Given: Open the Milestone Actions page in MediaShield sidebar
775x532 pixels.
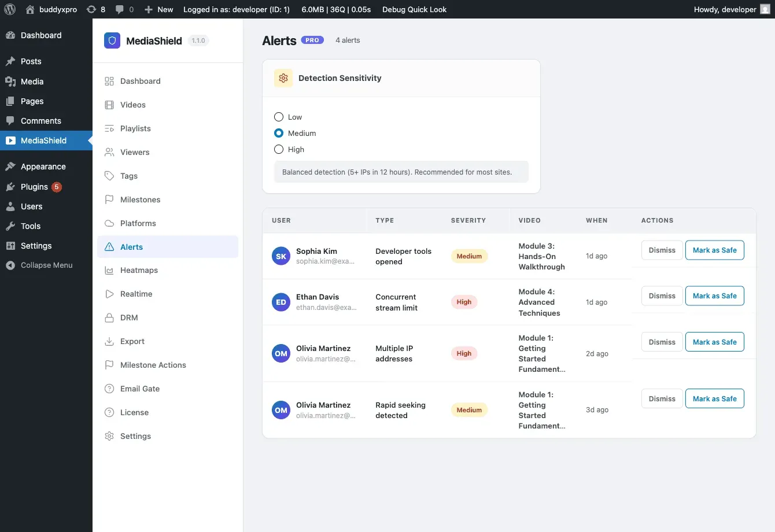Looking at the screenshot, I should pyautogui.click(x=168, y=365).
